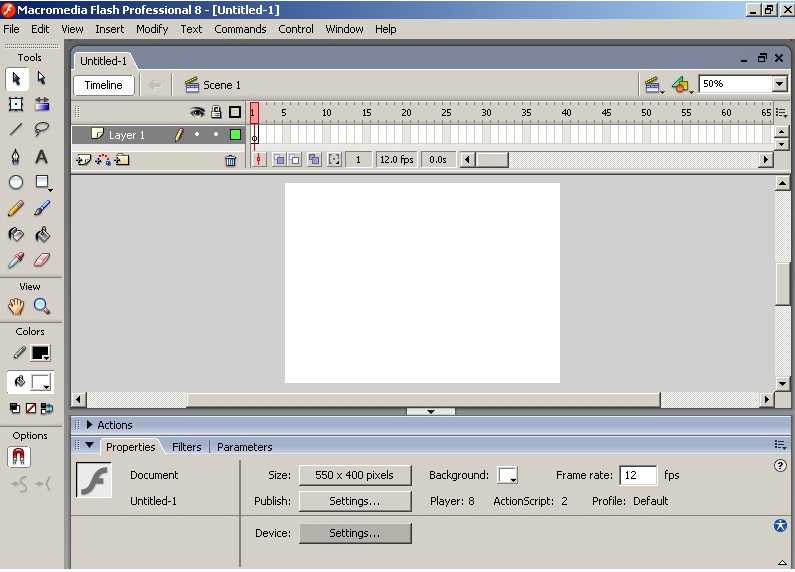Click the Black and White colors icon
Viewport: 795px width, 572px height.
[15, 408]
